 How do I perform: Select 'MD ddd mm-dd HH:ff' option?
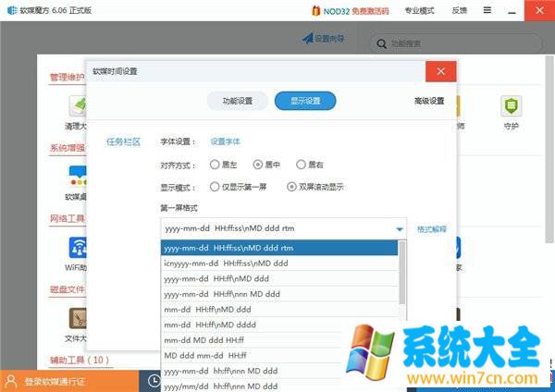click(252, 356)
